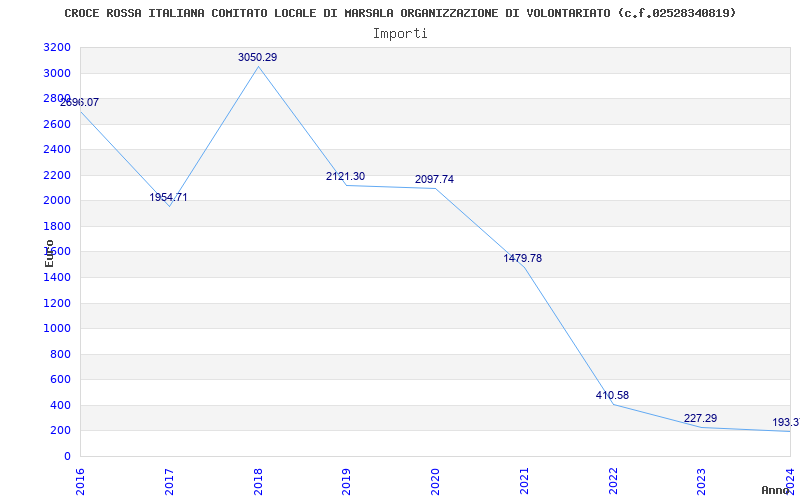Select the 410.58 data label

[612, 395]
